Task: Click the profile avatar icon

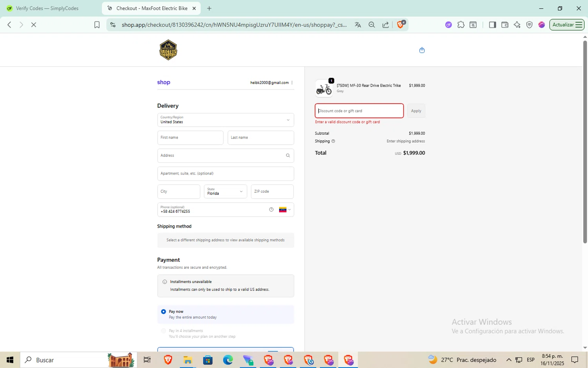Action: tap(542, 25)
